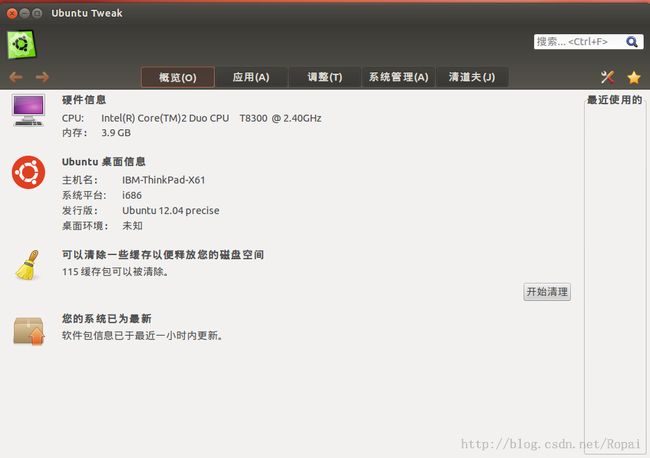Open the 清道夫(J) tab
The width and height of the screenshot is (650, 458).
[x=472, y=77]
